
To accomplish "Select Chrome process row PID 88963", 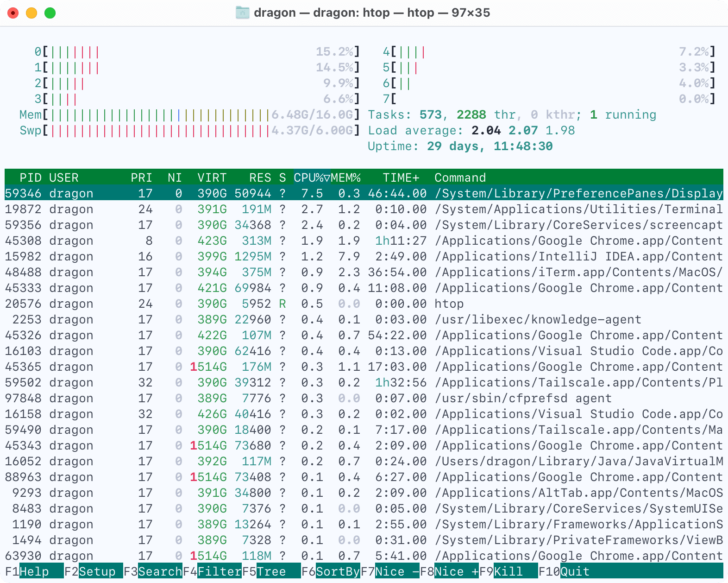I will [x=364, y=477].
